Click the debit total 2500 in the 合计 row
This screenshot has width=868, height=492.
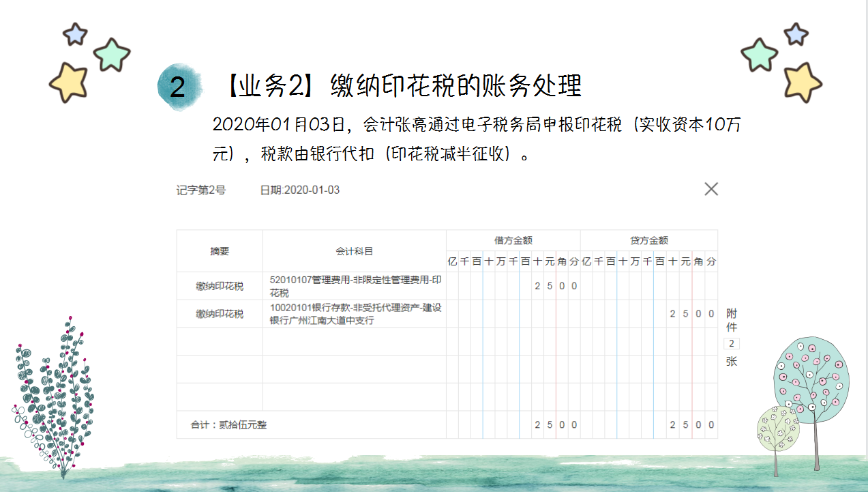point(556,424)
